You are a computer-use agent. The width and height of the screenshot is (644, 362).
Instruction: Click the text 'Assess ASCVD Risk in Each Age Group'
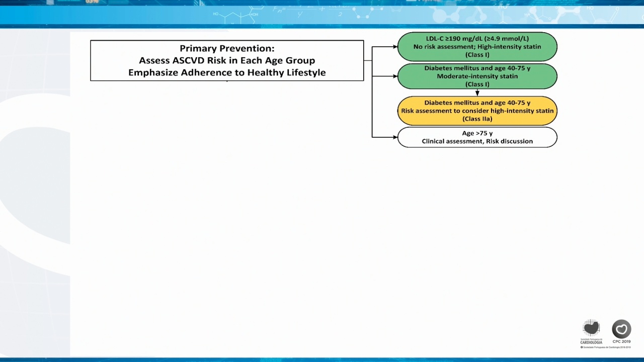pyautogui.click(x=227, y=60)
